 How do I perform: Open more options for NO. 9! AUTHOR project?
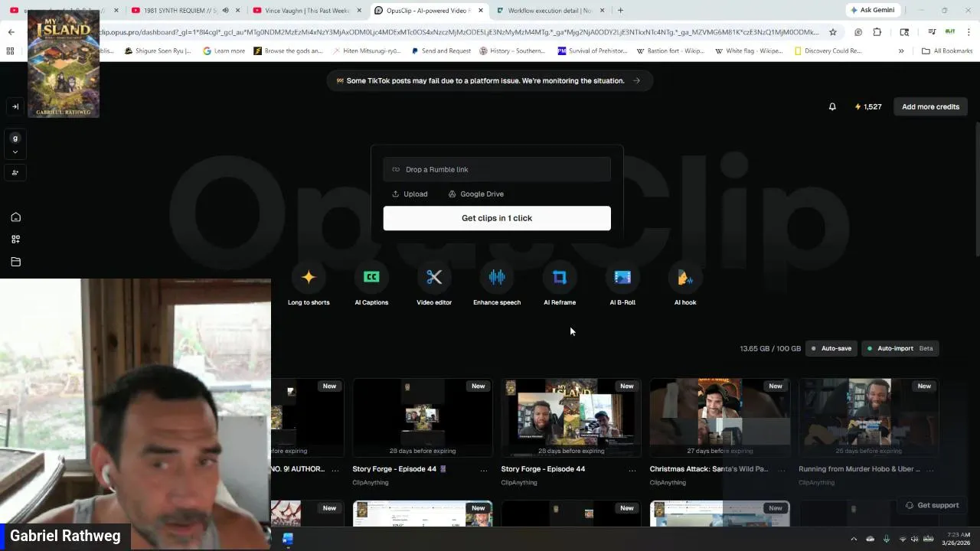pos(335,470)
